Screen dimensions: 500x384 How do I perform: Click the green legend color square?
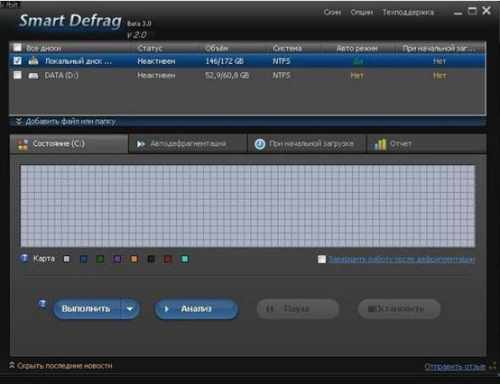[100, 259]
